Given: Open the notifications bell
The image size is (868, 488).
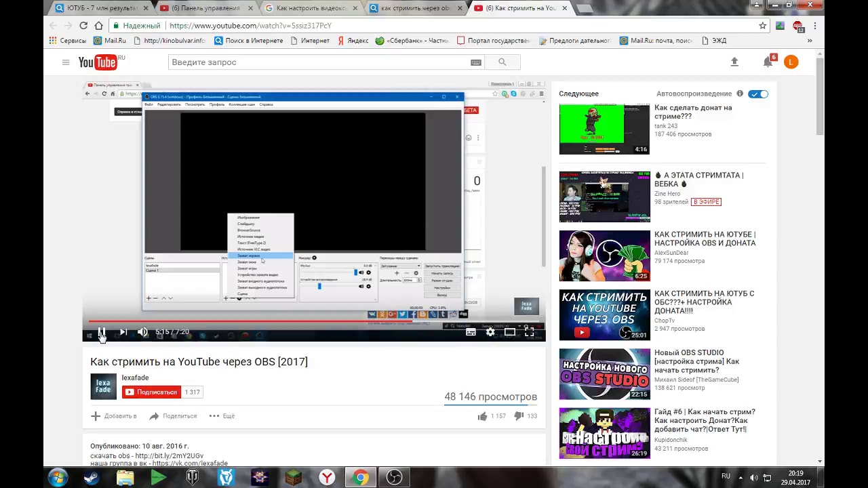Looking at the screenshot, I should (x=768, y=62).
